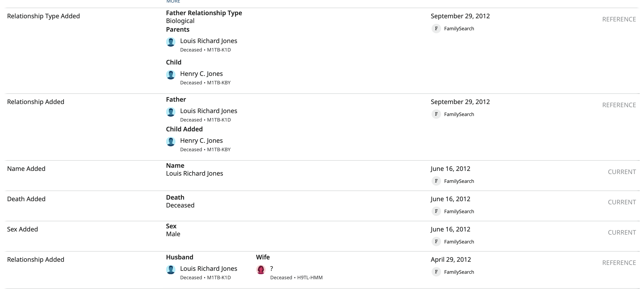Image resolution: width=644 pixels, height=295 pixels.
Task: Open Louis Richard Jones link under Parents
Action: click(208, 41)
